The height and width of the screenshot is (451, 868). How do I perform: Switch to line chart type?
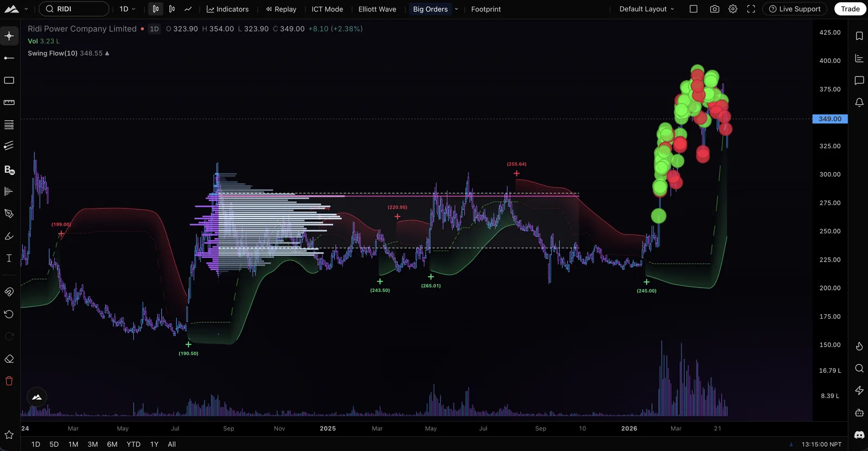(x=188, y=9)
